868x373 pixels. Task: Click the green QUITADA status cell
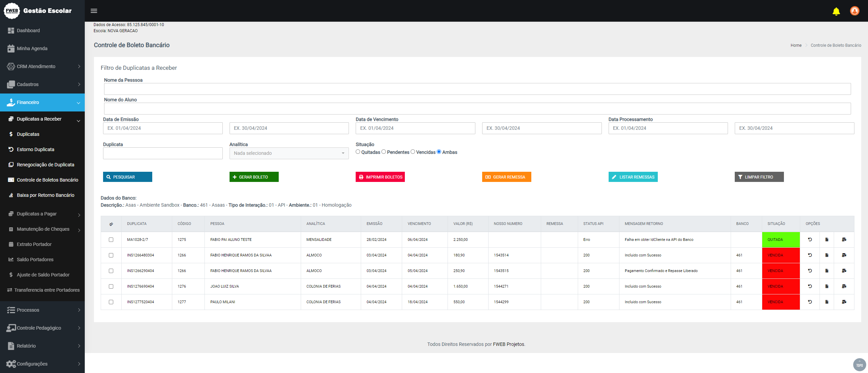pyautogui.click(x=781, y=240)
